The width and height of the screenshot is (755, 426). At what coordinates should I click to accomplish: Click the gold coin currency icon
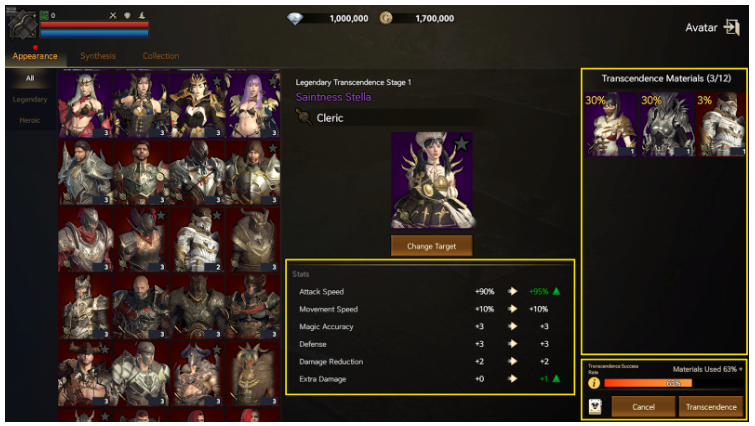tap(386, 18)
